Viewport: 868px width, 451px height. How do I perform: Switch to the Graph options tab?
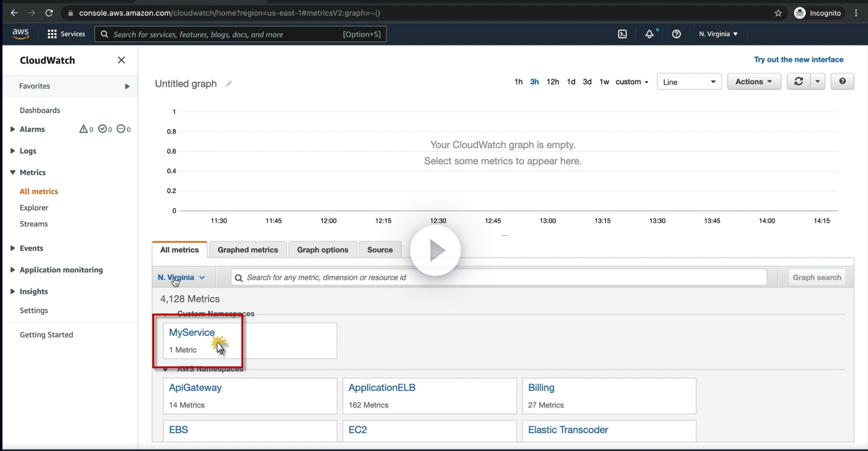coord(323,249)
